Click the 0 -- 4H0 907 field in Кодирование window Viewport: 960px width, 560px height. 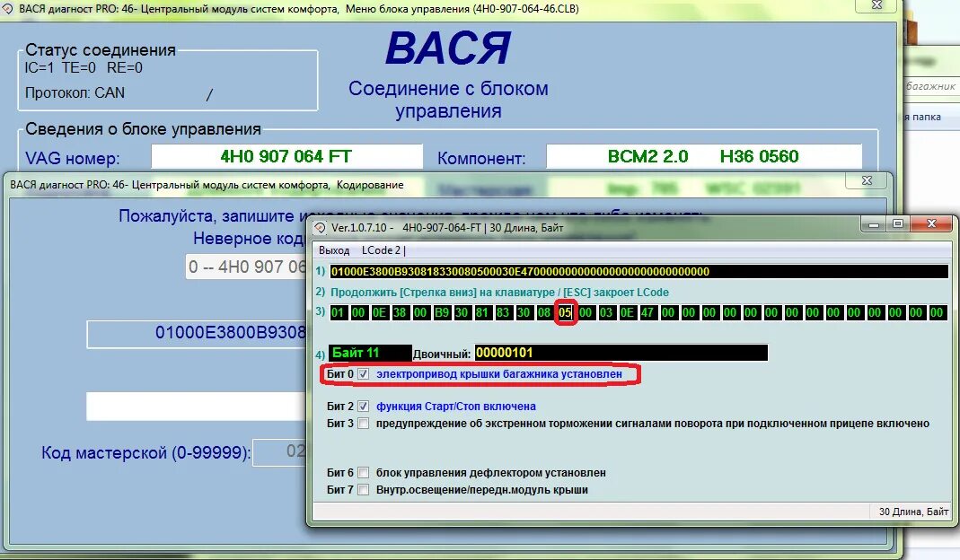click(x=246, y=267)
